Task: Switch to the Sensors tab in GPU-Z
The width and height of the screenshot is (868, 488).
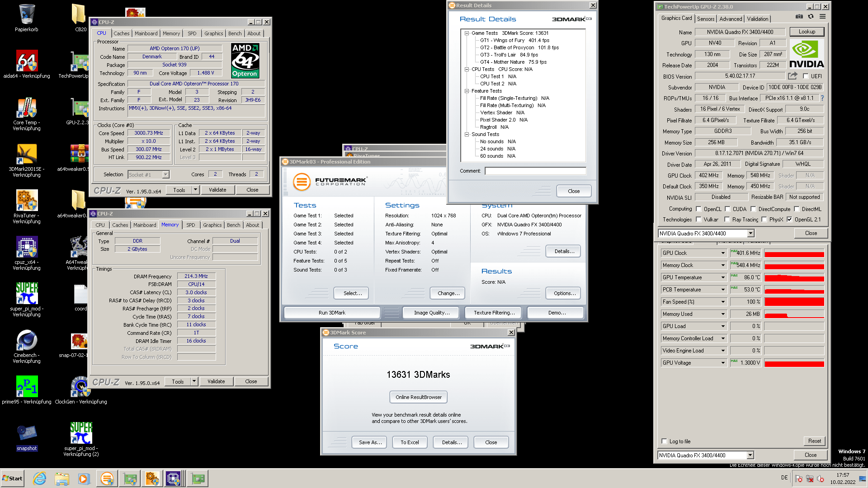Action: [706, 19]
